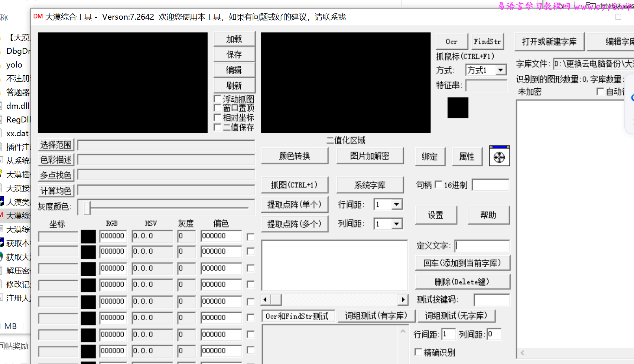634x364 pixels.
Task: Open the 词组测试(无字库) tab
Action: 456,316
